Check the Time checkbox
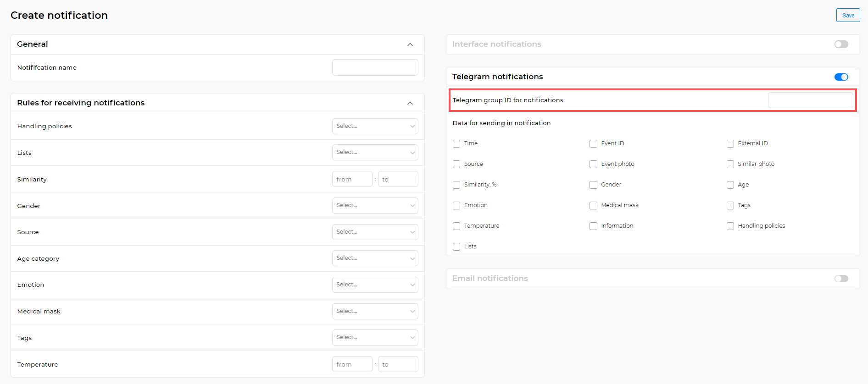868x384 pixels. [456, 144]
